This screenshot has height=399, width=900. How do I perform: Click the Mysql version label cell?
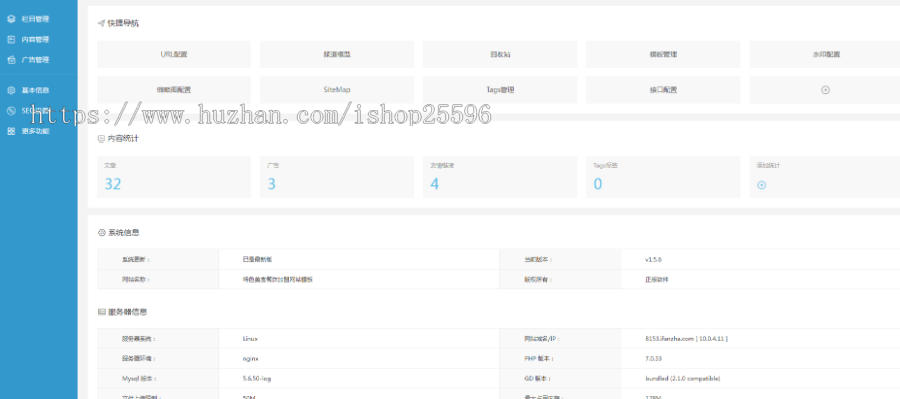coord(158,378)
